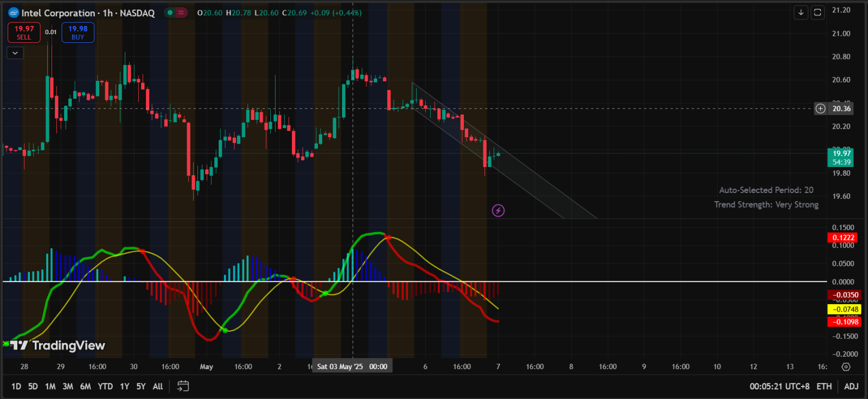The image size is (868, 399).
Task: Select the 1M time range
Action: [50, 386]
